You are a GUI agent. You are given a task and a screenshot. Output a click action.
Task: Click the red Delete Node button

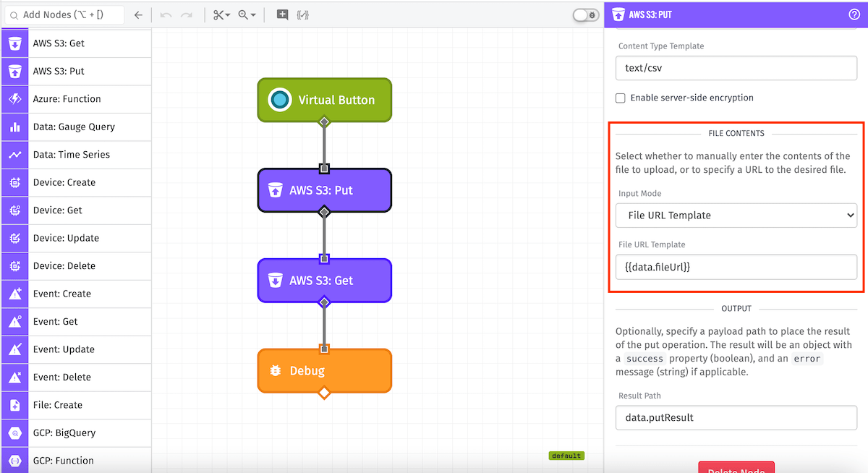[x=736, y=467]
